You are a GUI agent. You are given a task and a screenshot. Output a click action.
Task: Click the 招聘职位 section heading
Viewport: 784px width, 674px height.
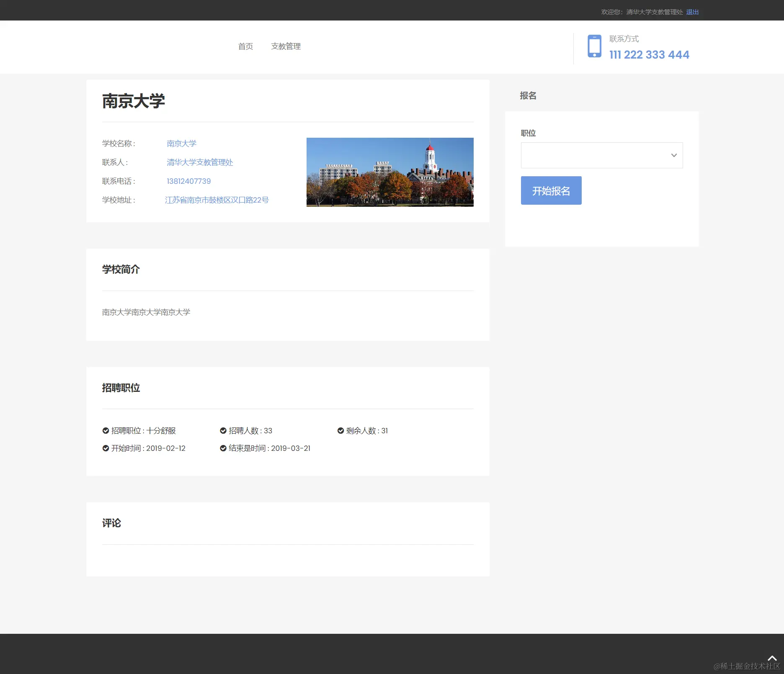pyautogui.click(x=121, y=388)
